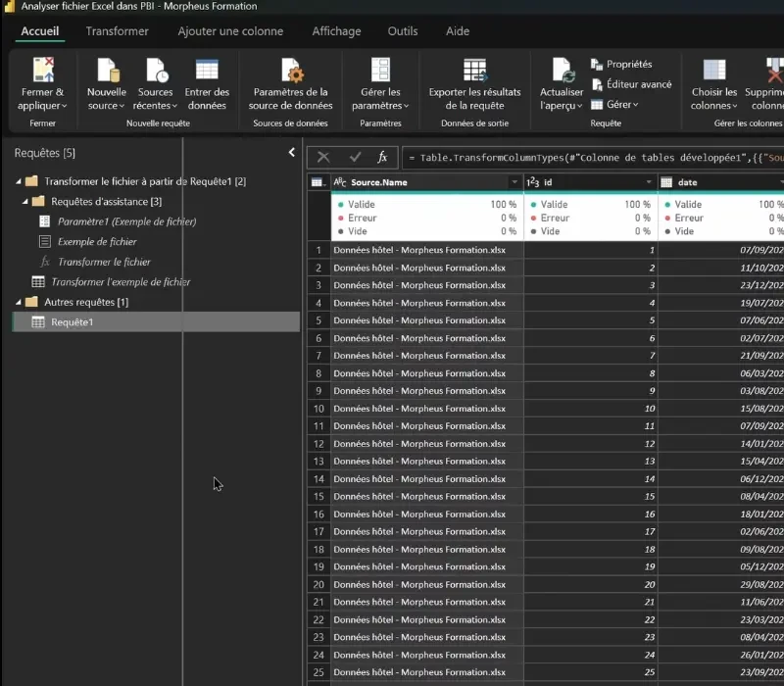This screenshot has height=686, width=784.
Task: Click the date cell in row 3
Action: click(x=721, y=285)
